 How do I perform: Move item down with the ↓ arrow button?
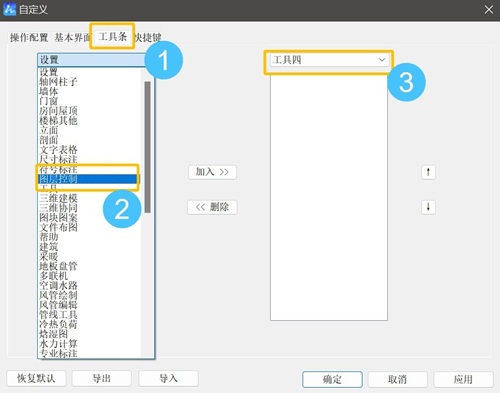coord(428,207)
